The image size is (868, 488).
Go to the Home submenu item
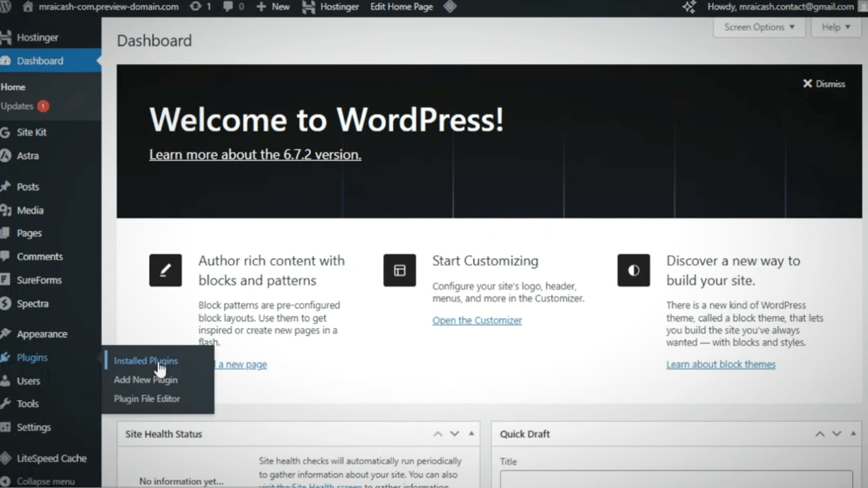click(13, 87)
